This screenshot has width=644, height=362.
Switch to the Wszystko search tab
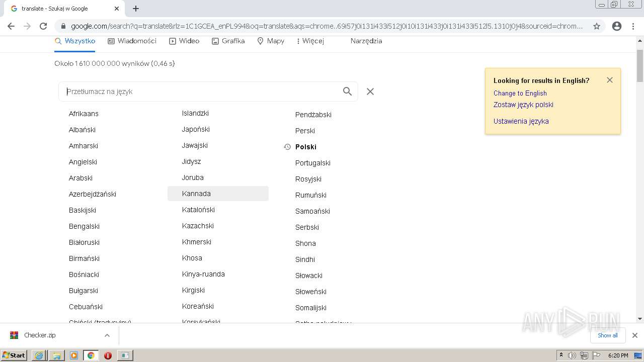pyautogui.click(x=75, y=41)
